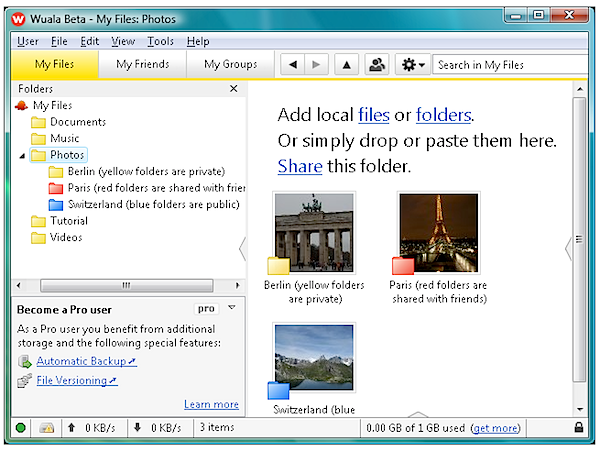Click the red Paris folder icon in tree

[x=56, y=188]
